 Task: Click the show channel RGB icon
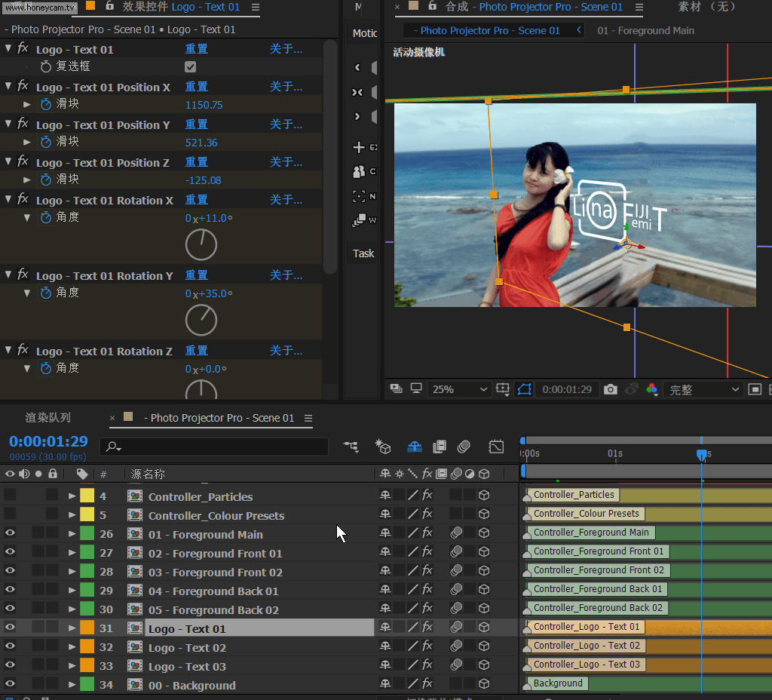652,389
